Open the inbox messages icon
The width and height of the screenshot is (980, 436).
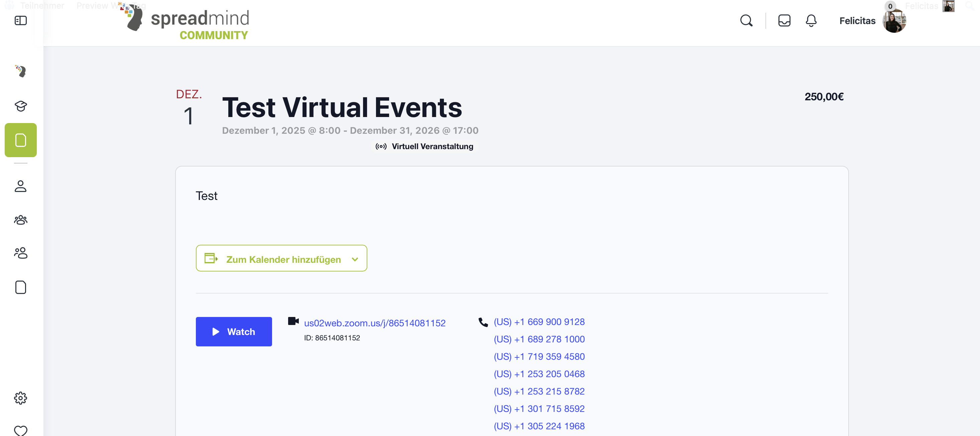(x=784, y=20)
